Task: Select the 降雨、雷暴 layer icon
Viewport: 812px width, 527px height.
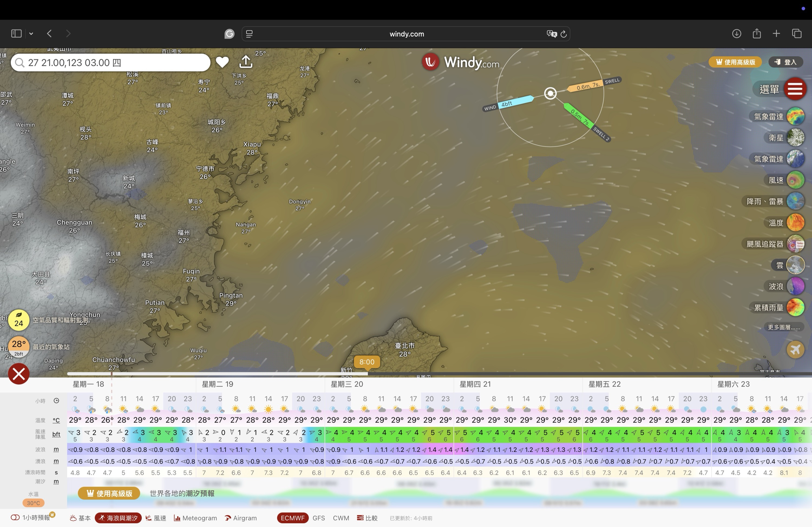Action: coord(795,201)
